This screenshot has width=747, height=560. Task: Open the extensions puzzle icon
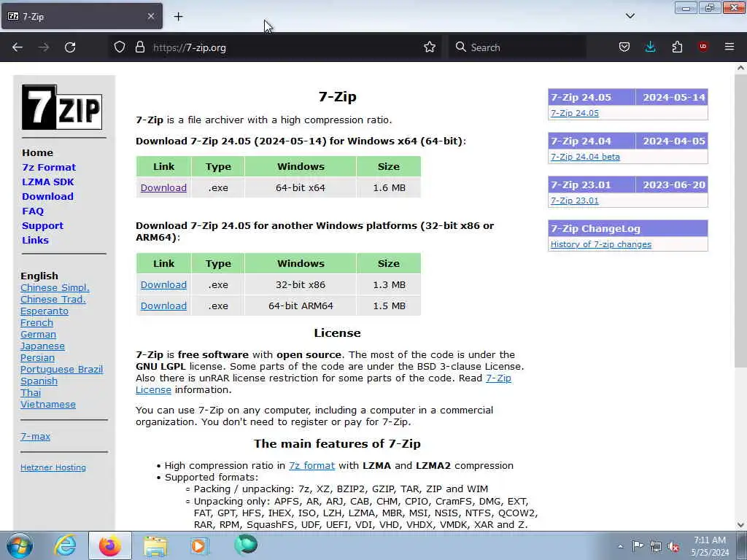coord(677,47)
